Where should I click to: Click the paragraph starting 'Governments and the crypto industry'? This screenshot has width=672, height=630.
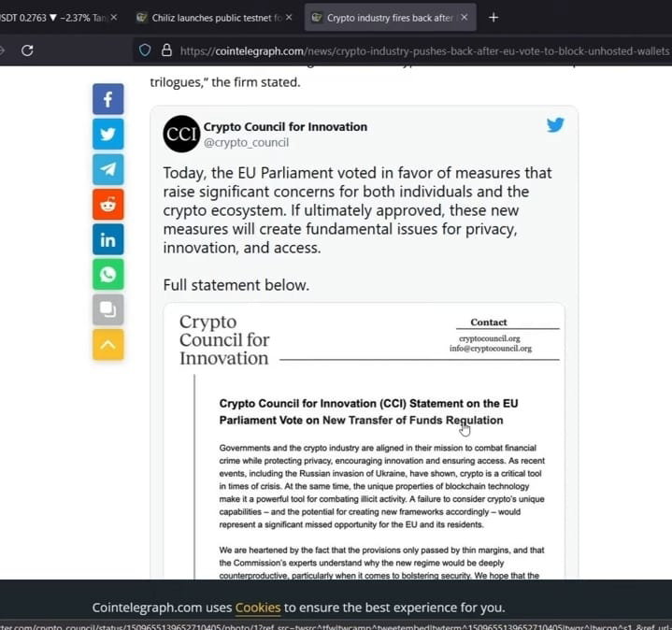382,486
